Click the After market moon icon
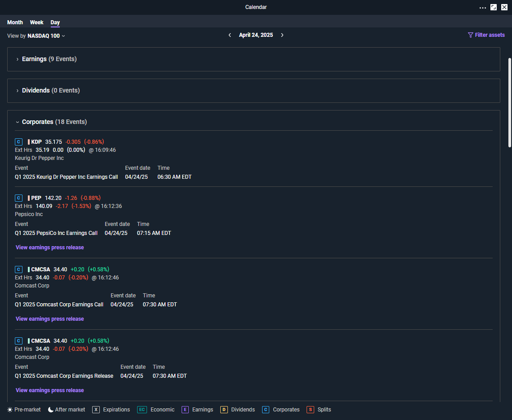Viewport: 512px width, 420px height. (51, 410)
